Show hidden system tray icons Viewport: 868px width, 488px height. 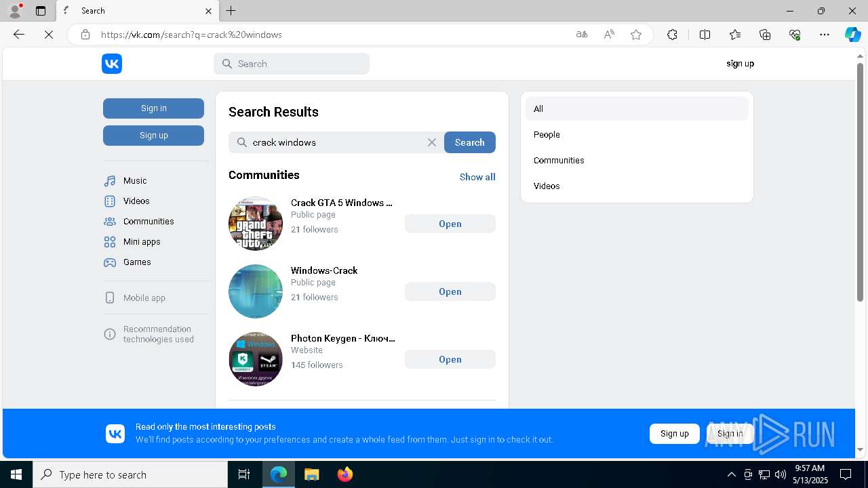click(731, 474)
